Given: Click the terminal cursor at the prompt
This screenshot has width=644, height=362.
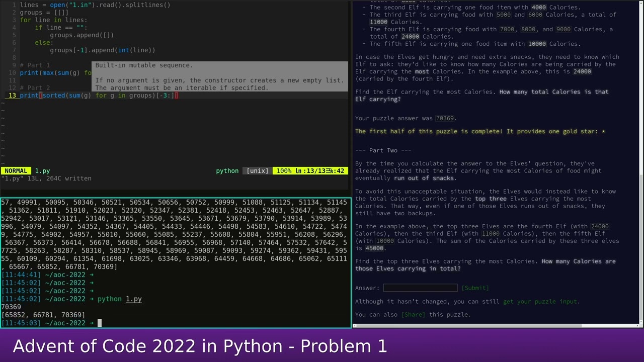Looking at the screenshot, I should 100,323.
